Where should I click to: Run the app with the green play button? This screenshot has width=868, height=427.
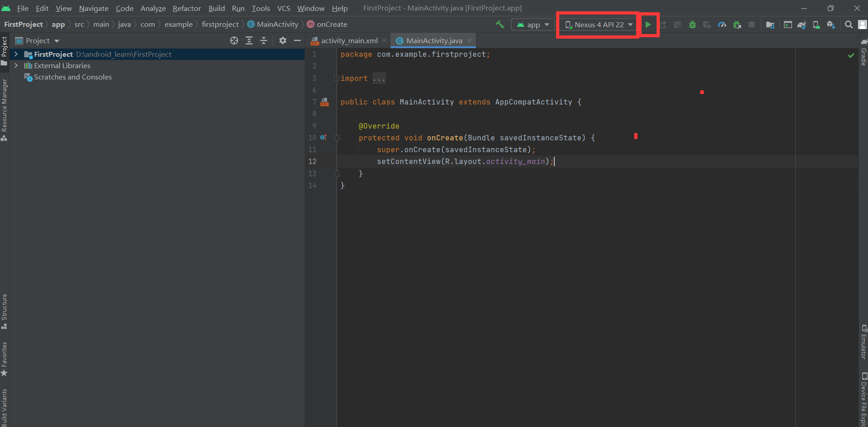648,25
